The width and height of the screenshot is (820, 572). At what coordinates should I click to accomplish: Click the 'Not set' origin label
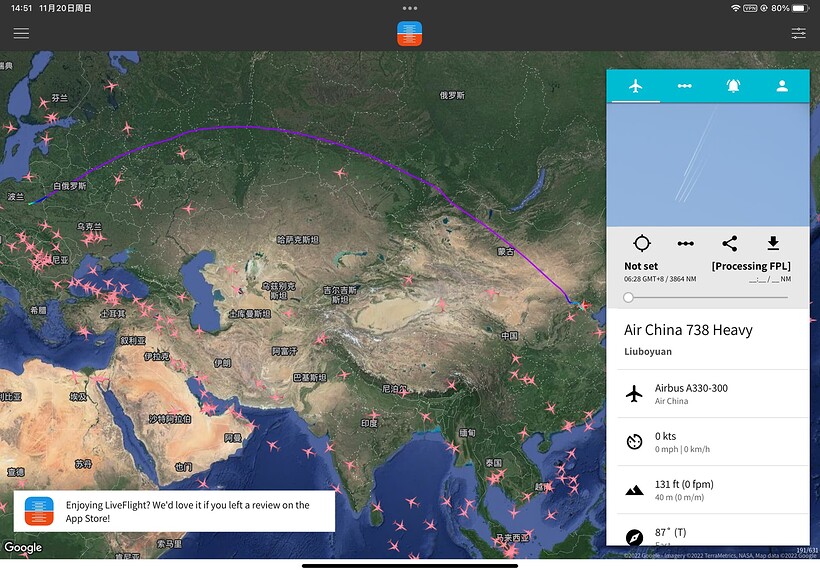point(641,266)
